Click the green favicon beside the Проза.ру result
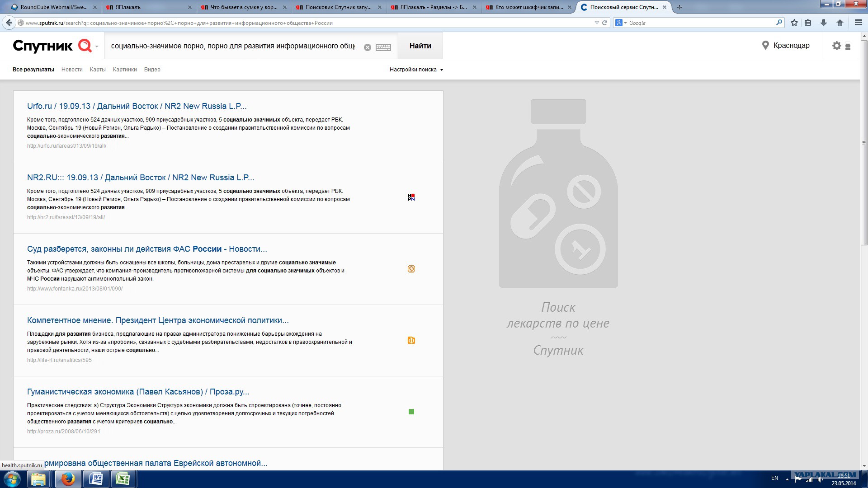 (411, 412)
